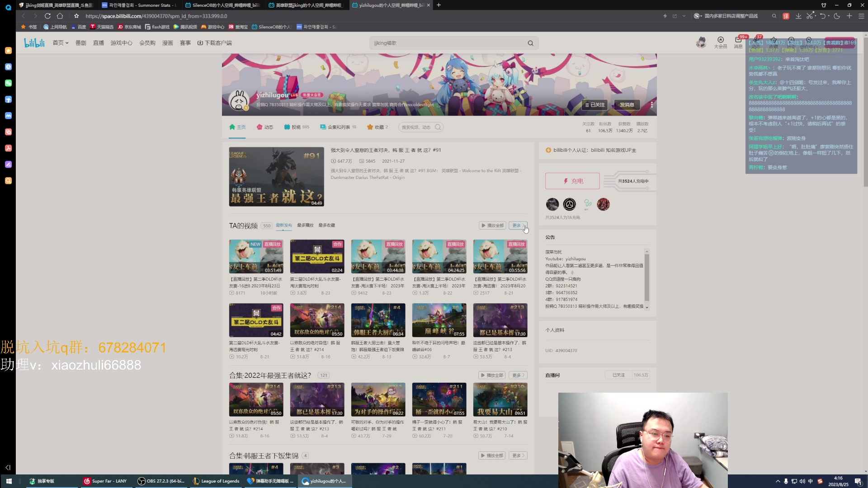Toggle the 已关注 follow button on banner
The width and height of the screenshot is (868, 488).
point(594,105)
